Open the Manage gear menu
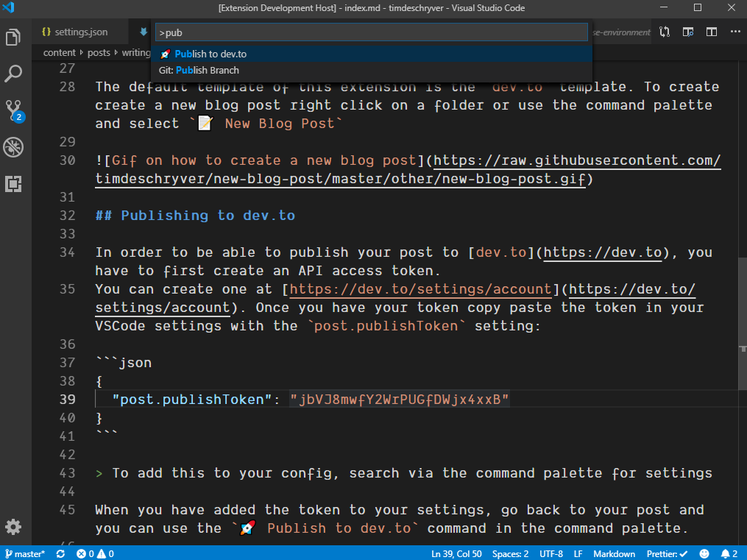The image size is (747, 560). [13, 527]
